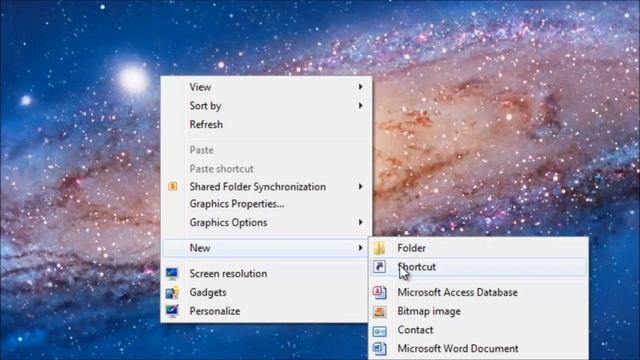Click the Microsoft Word Document icon

point(379,349)
